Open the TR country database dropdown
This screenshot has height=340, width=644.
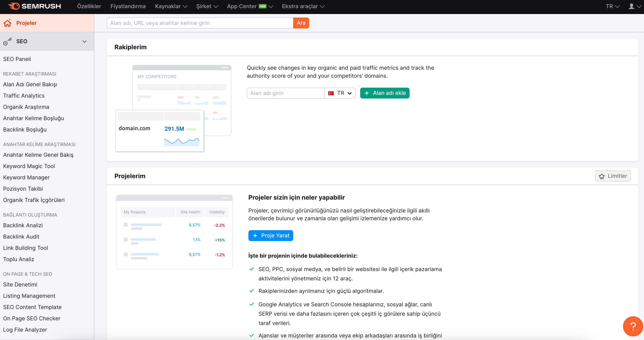pyautogui.click(x=340, y=93)
